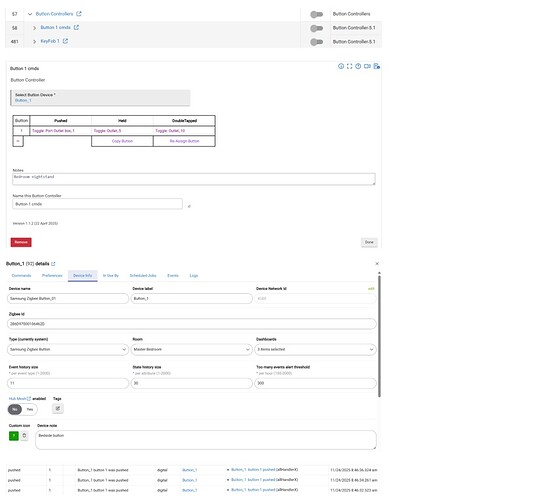Click the Copy Button link

pyautogui.click(x=122, y=141)
